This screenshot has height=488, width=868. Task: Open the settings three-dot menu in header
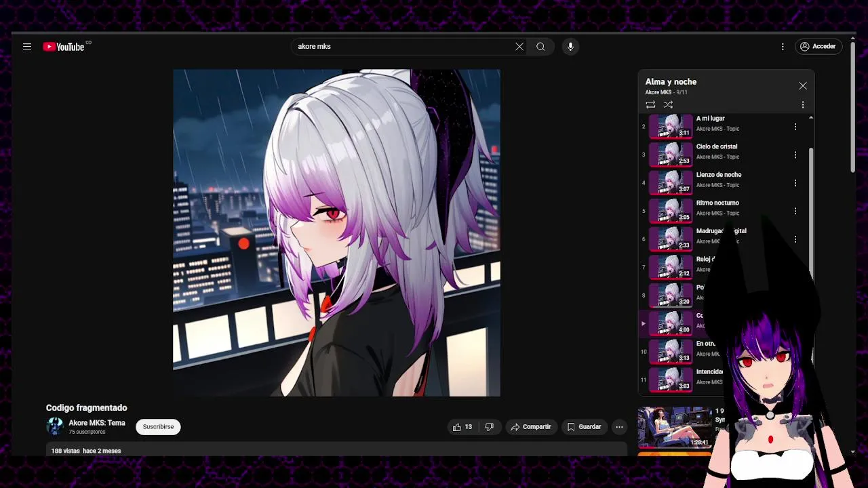783,47
